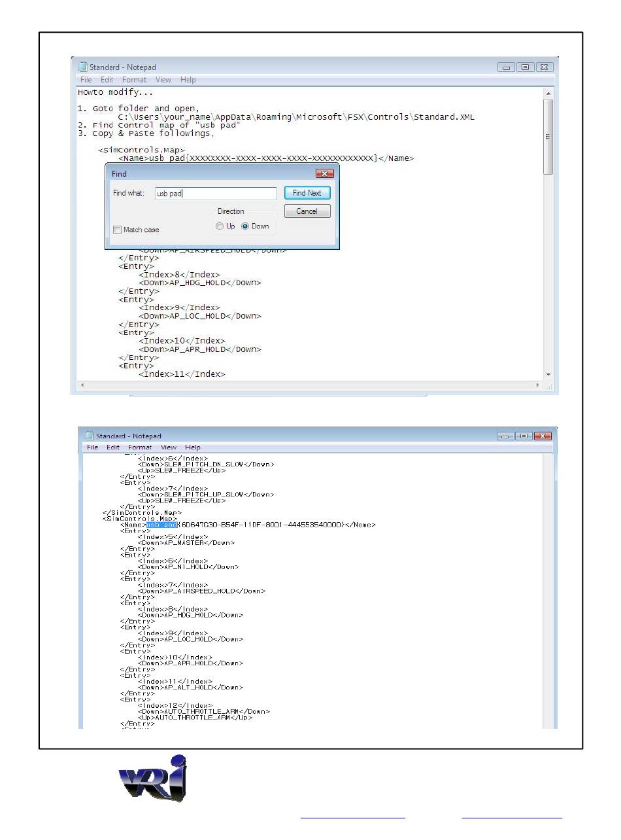Open the File menu in the bottom Notepad window

(x=92, y=447)
